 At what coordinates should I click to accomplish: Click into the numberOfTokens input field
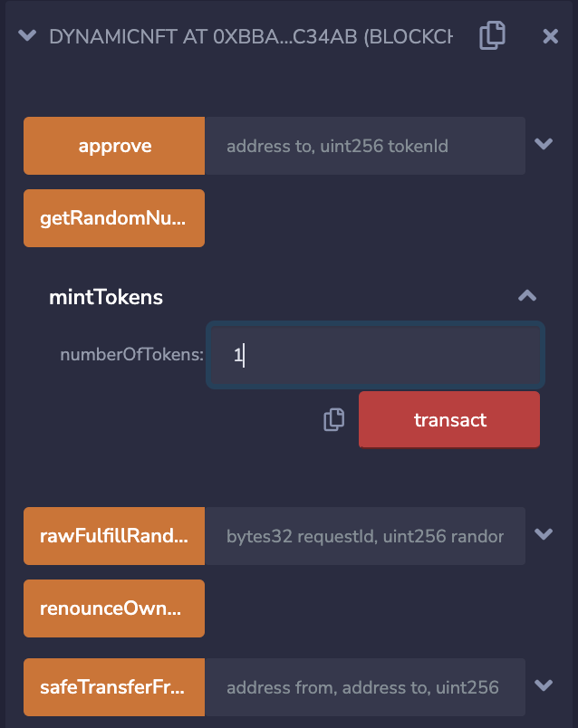tap(375, 356)
